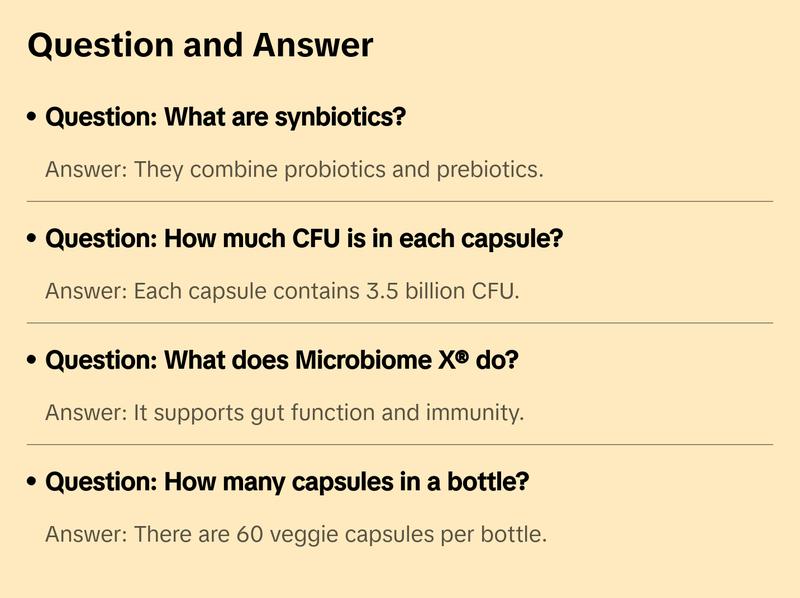The width and height of the screenshot is (800, 598).
Task: Click the bullet before the synbiotics question
Action: pos(33,118)
